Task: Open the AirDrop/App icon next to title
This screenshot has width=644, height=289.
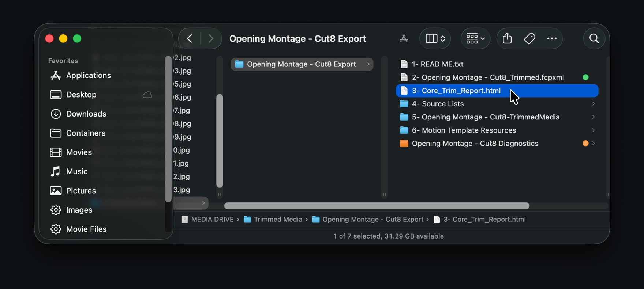Action: coord(404,38)
